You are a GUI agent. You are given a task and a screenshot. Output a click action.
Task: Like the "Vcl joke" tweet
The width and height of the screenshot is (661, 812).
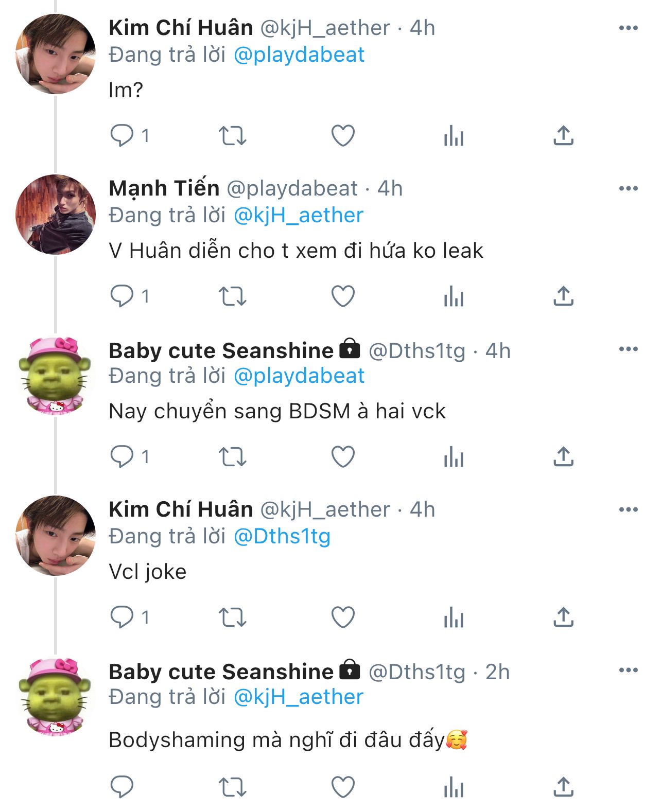(x=343, y=617)
